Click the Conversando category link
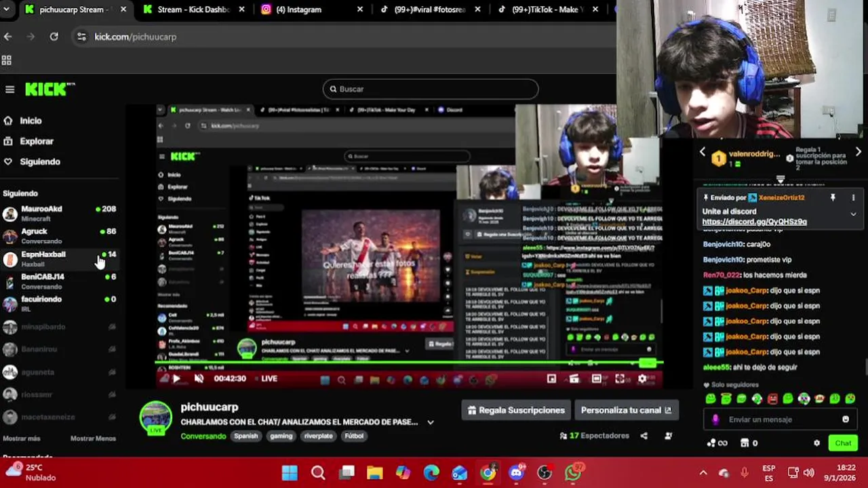This screenshot has width=868, height=488. pos(203,436)
